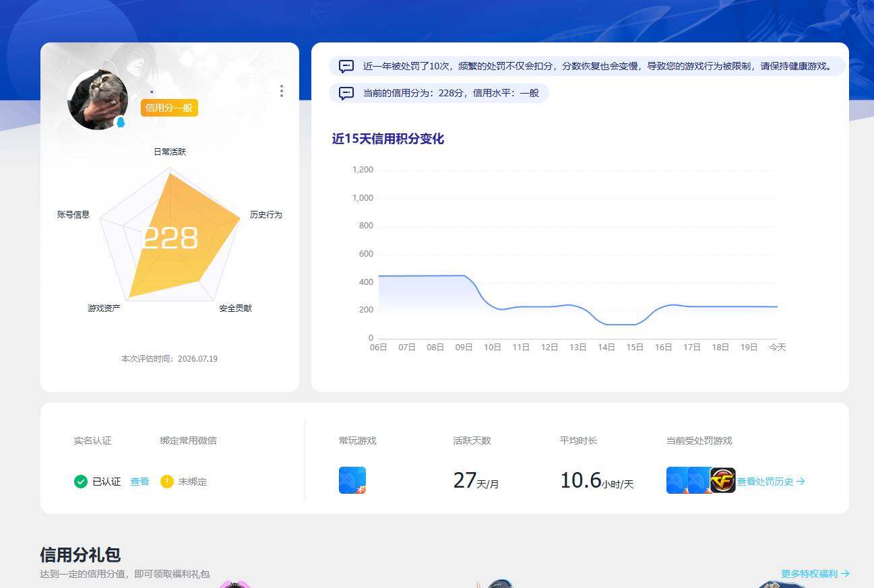Screen dimensions: 874x588
Task: Click the 当前受处罚游戏 label
Action: pyautogui.click(x=699, y=440)
